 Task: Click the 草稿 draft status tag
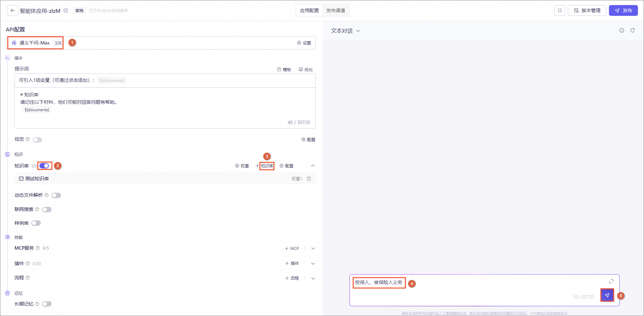[79, 11]
